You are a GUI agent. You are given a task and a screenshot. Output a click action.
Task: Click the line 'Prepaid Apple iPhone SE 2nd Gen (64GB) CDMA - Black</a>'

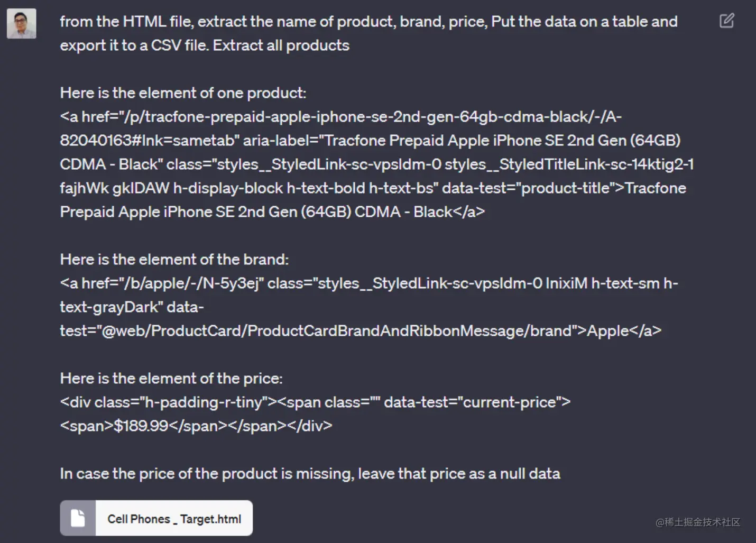click(272, 212)
